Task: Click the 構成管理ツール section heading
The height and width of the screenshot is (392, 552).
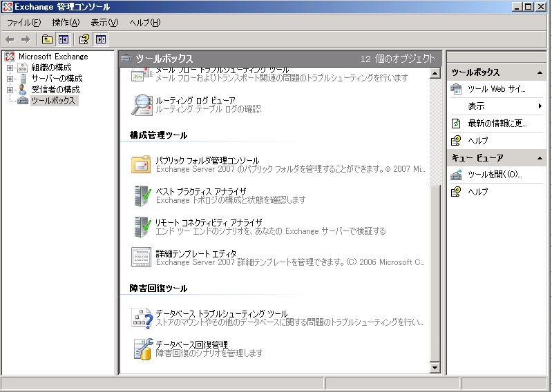Action: [158, 135]
